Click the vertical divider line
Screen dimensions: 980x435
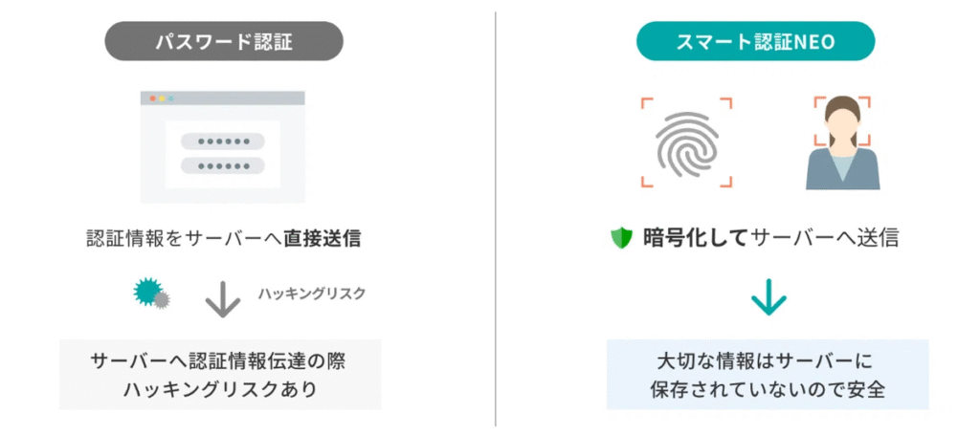click(x=496, y=220)
